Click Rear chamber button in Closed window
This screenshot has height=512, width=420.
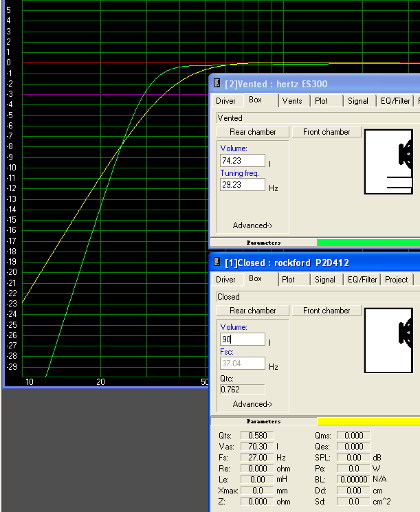tap(253, 311)
